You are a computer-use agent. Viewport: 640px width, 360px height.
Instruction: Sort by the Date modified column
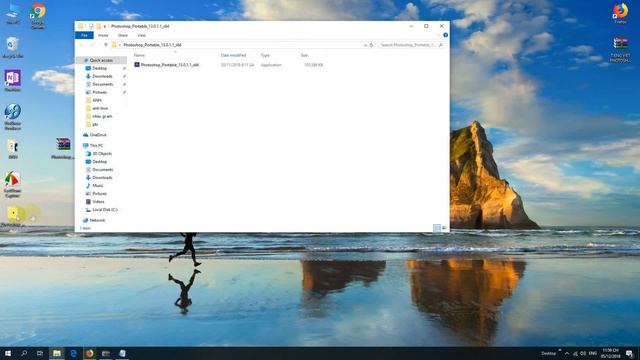tap(233, 55)
